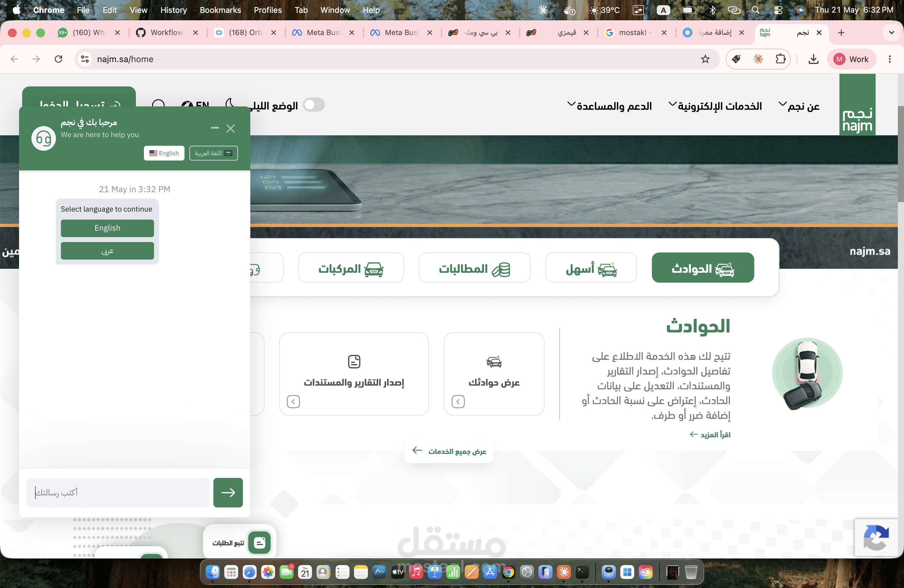Open the tab search dropdown arrow
Screen dimensions: 904x588
tap(892, 33)
